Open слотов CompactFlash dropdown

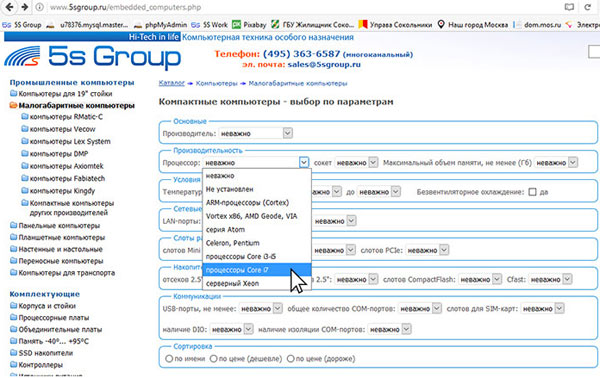coord(480,279)
